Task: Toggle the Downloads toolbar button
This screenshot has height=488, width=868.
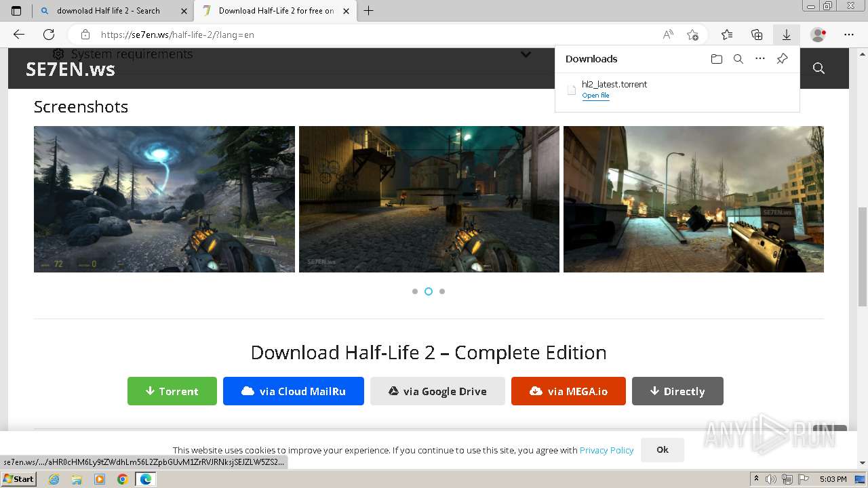Action: 787,35
